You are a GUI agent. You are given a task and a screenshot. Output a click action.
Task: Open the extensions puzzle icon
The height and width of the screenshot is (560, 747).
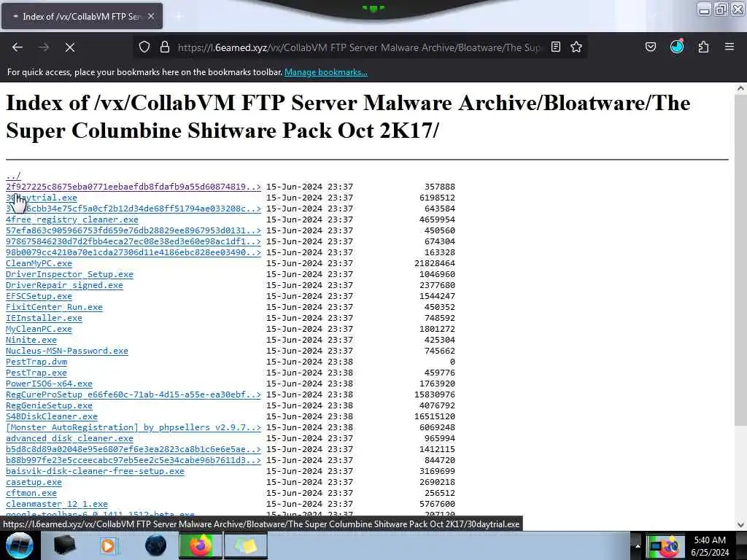tap(704, 47)
